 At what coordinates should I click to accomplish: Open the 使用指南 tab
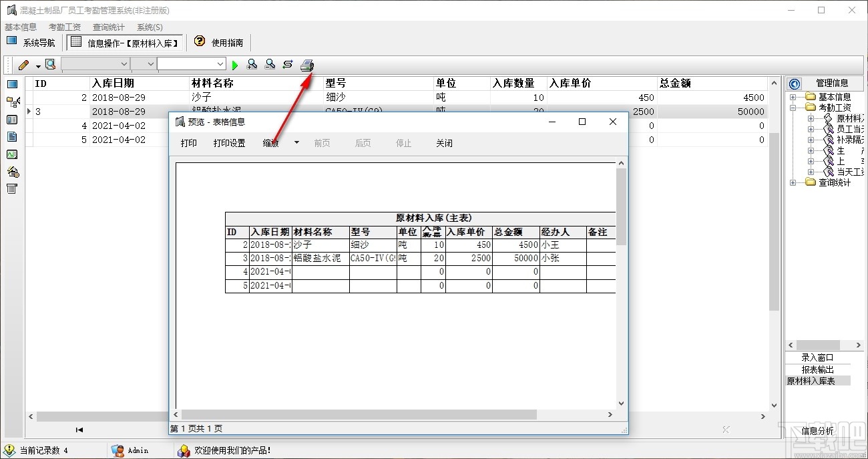coord(219,42)
